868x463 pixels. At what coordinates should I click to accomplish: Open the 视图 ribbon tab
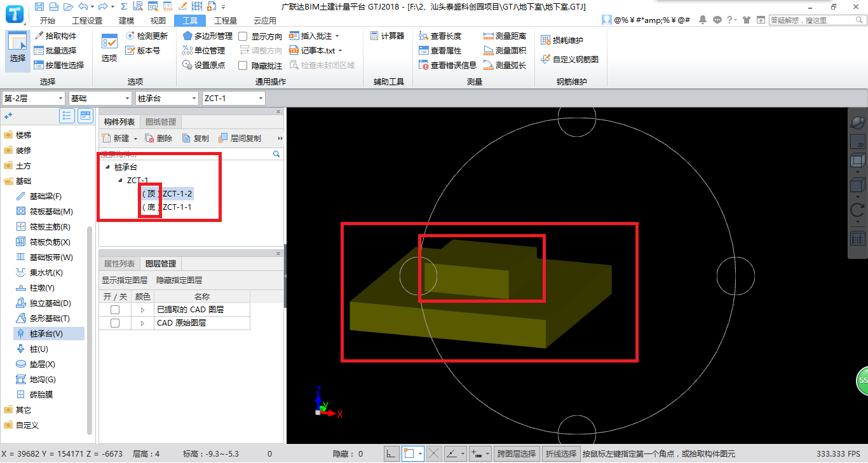158,20
